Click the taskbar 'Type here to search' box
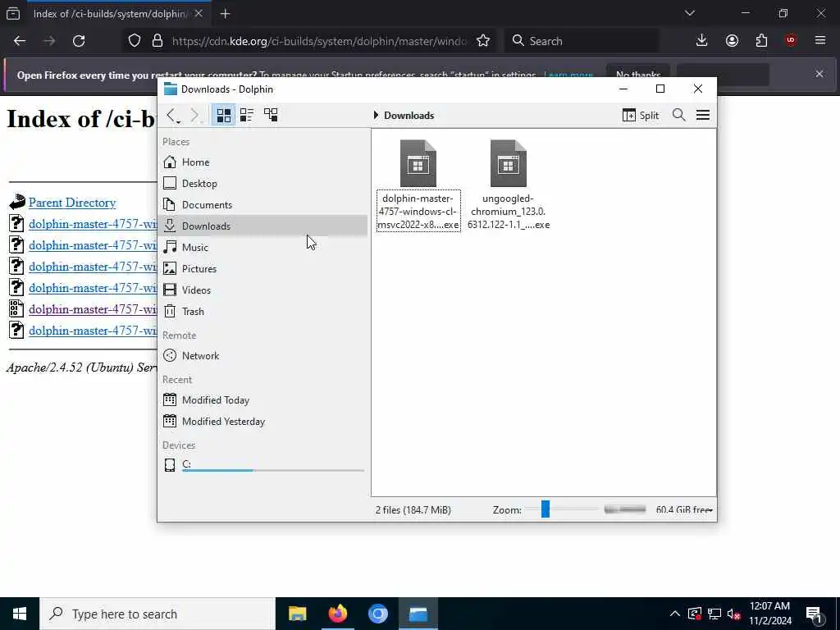This screenshot has width=840, height=630. [x=157, y=614]
